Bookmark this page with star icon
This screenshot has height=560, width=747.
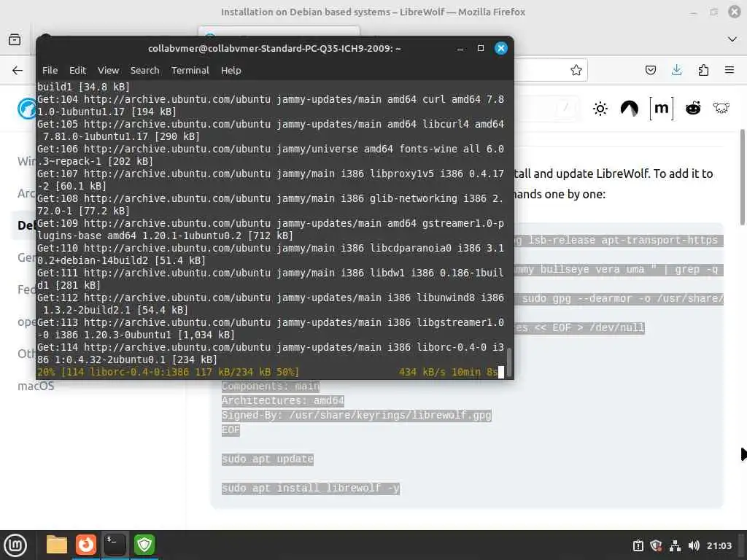[576, 71]
